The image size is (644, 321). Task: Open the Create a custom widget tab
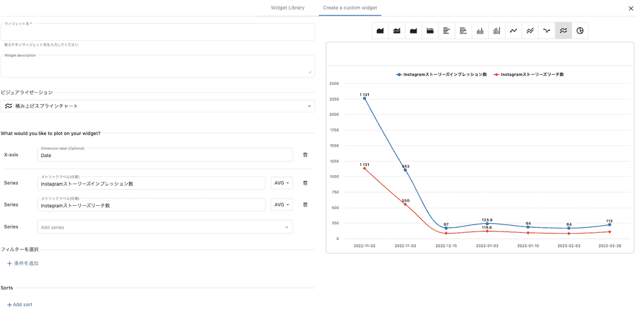350,8
